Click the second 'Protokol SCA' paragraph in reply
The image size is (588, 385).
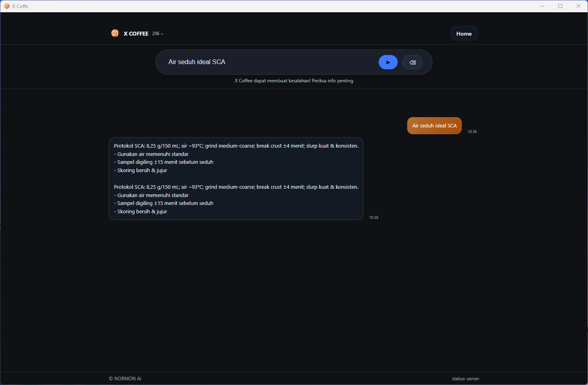pyautogui.click(x=236, y=187)
